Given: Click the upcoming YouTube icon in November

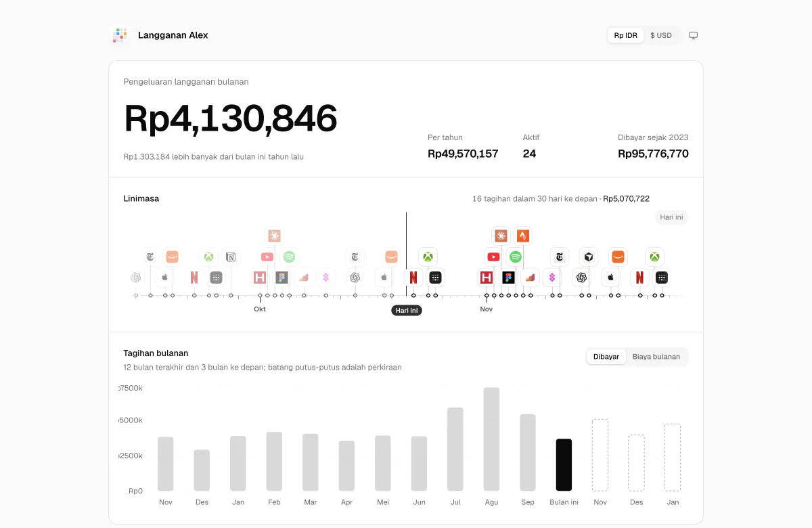Looking at the screenshot, I should click(493, 257).
